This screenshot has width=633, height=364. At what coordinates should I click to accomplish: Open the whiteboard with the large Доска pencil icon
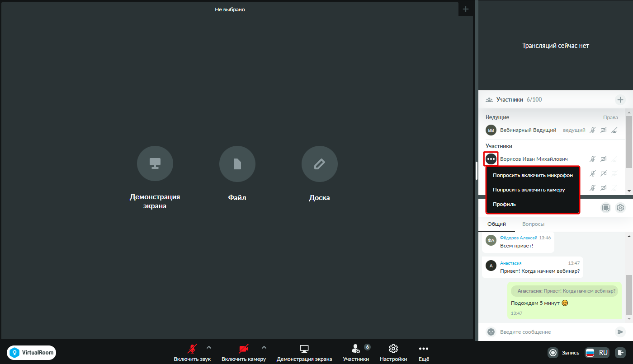tap(320, 164)
